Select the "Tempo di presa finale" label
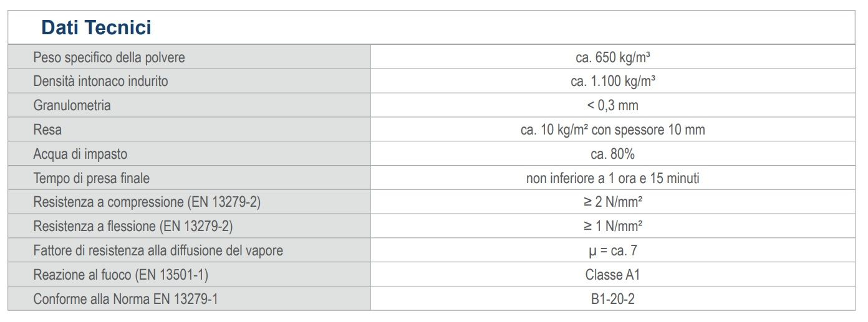 click(x=91, y=178)
